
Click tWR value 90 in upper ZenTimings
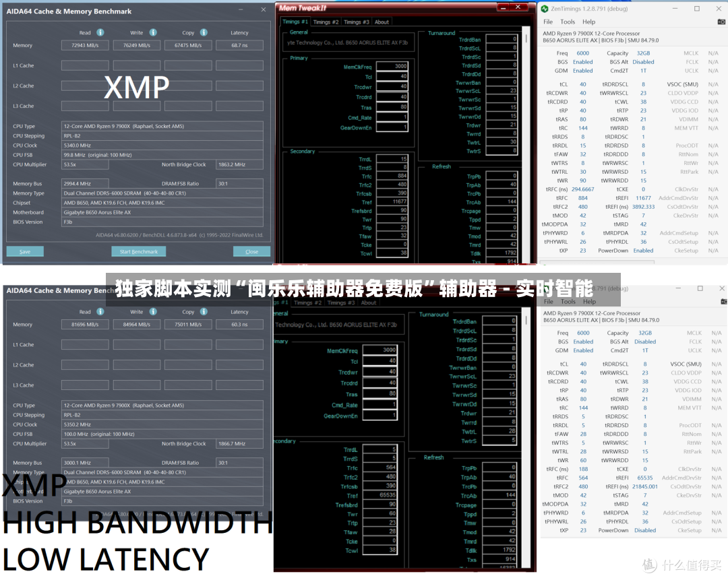tap(582, 181)
